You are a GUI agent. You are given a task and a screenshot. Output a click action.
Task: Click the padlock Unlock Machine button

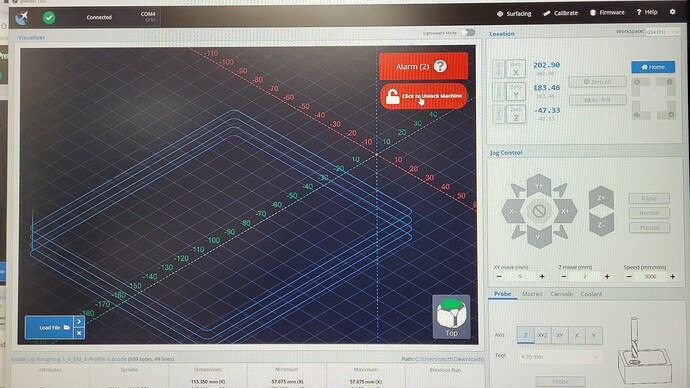pyautogui.click(x=423, y=96)
